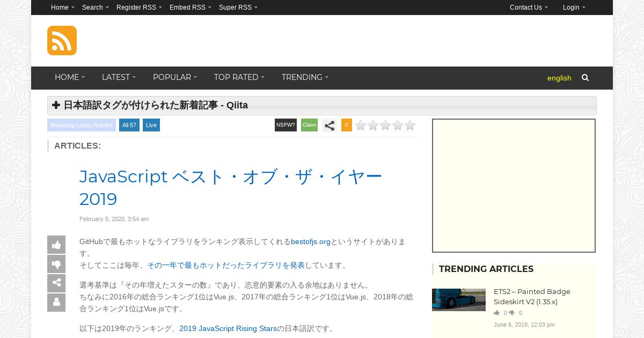Click the date February 5, 2020, 3:54 am
Screen dimensions: 644x338
(x=114, y=219)
